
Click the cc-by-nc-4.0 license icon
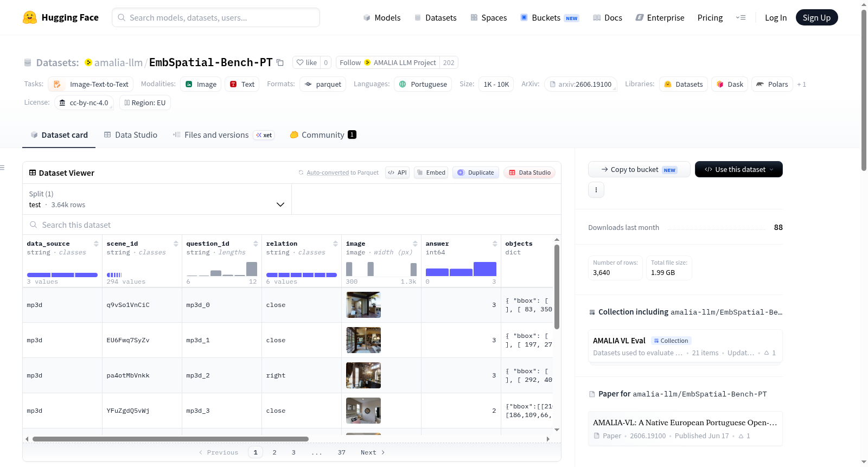(62, 103)
